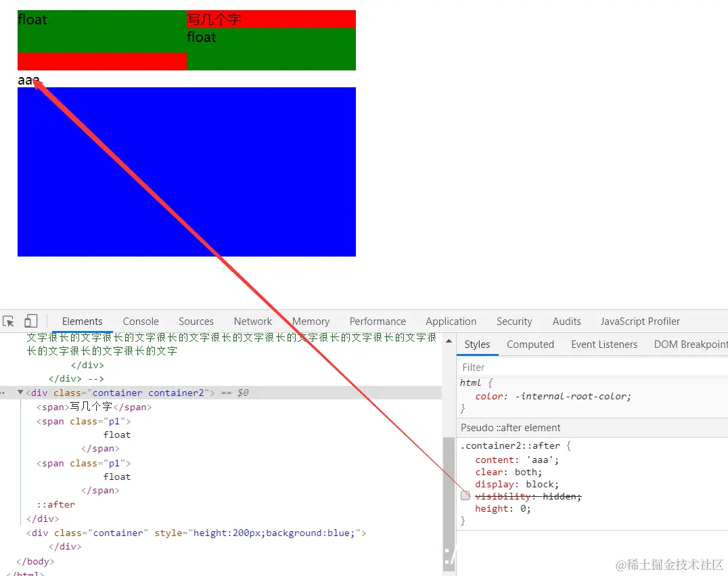728x576 pixels.
Task: Open the DOM Breakpoints sidebar tab
Action: (x=691, y=345)
